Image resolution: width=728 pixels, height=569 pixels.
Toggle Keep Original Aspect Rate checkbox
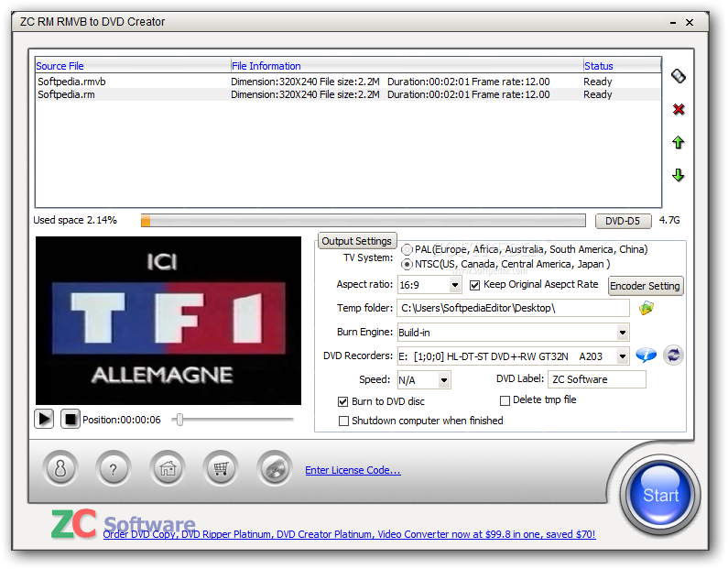(x=474, y=285)
